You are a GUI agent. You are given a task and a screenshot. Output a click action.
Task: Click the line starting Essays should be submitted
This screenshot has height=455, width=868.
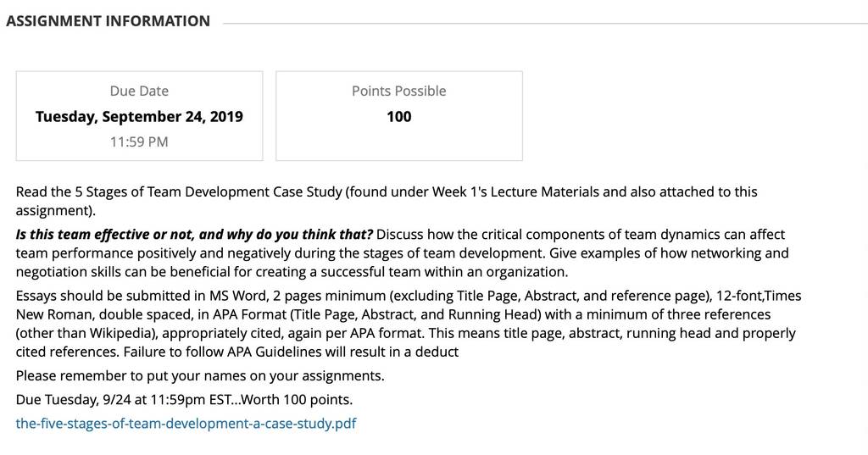(409, 296)
